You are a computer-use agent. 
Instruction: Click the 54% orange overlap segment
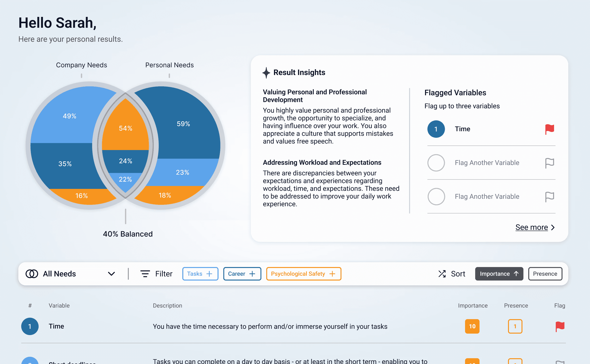coord(125,128)
